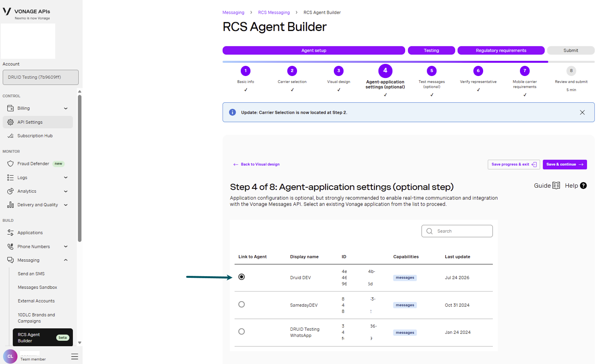The image size is (605, 364).
Task: Go to step 6 Verify representative circle
Action: (x=478, y=71)
